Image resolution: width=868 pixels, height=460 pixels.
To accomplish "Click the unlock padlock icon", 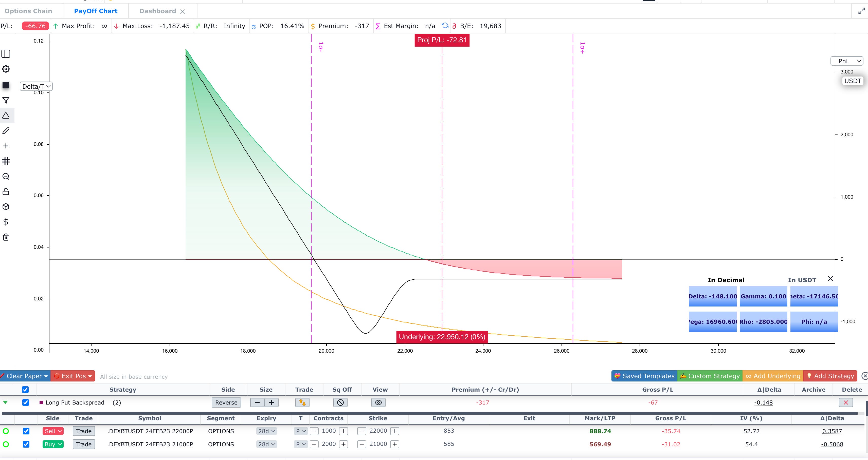I will pos(6,191).
